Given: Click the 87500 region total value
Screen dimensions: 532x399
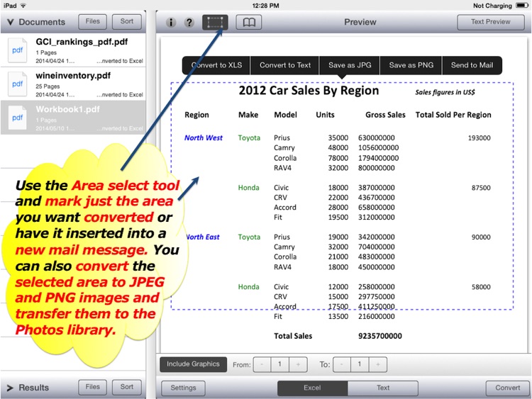Looking at the screenshot, I should [481, 188].
